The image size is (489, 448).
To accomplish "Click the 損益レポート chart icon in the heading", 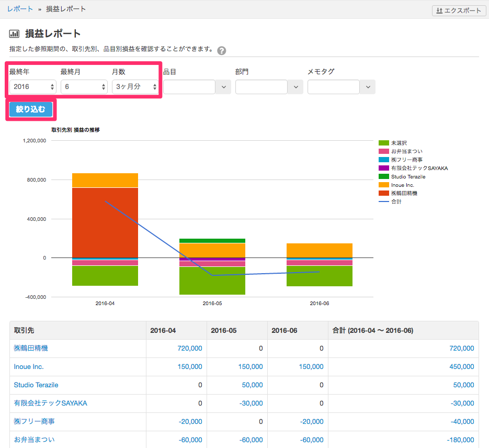I will pyautogui.click(x=14, y=33).
